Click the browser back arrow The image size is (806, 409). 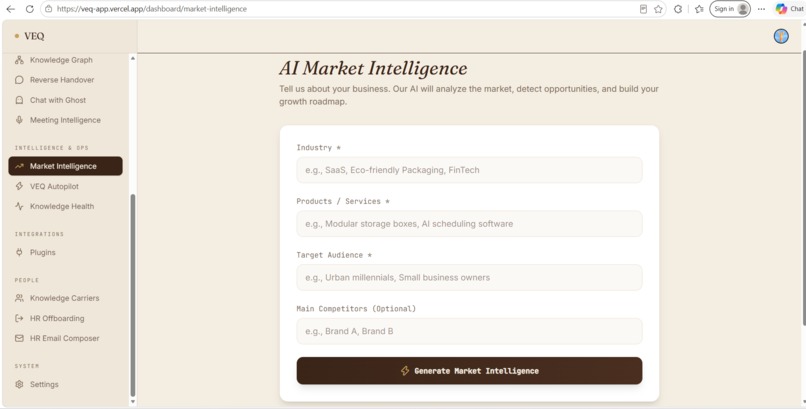pyautogui.click(x=10, y=9)
